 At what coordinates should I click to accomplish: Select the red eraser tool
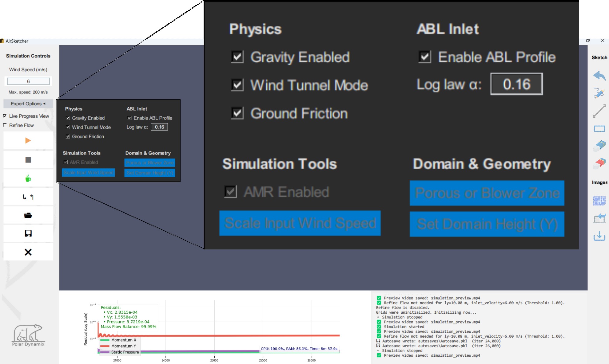click(599, 163)
